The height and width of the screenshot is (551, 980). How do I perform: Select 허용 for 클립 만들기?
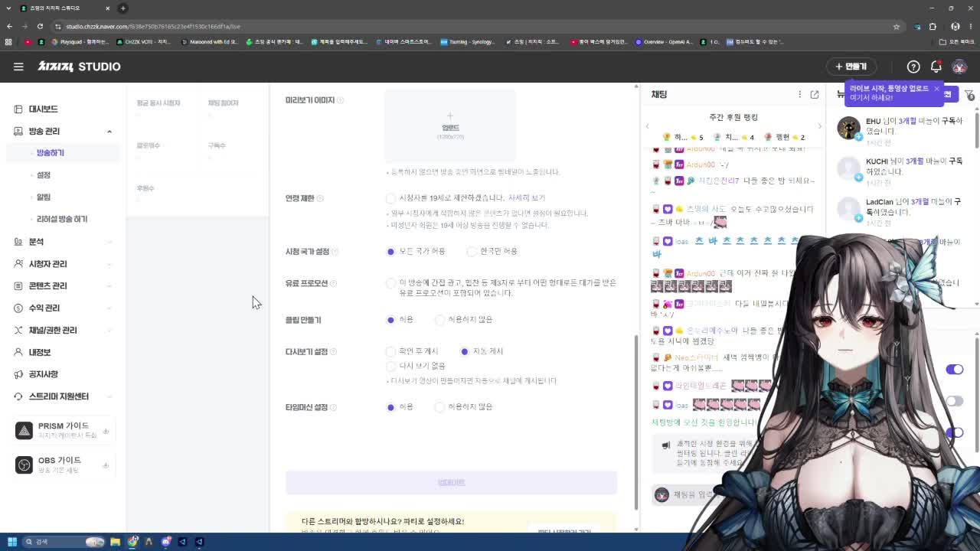coord(390,319)
